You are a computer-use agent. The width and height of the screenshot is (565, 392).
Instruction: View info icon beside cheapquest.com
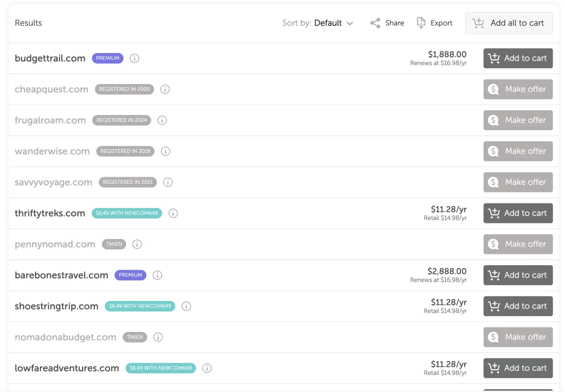(x=165, y=89)
